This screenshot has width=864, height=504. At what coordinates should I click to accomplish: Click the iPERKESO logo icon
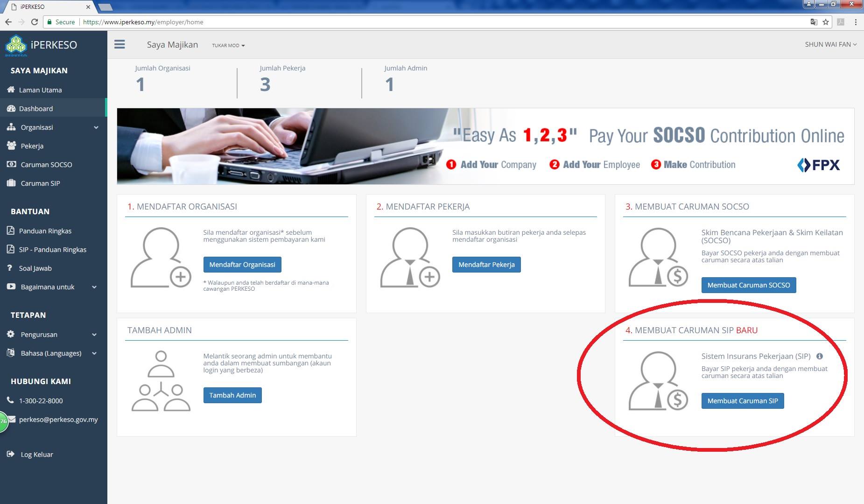point(16,45)
